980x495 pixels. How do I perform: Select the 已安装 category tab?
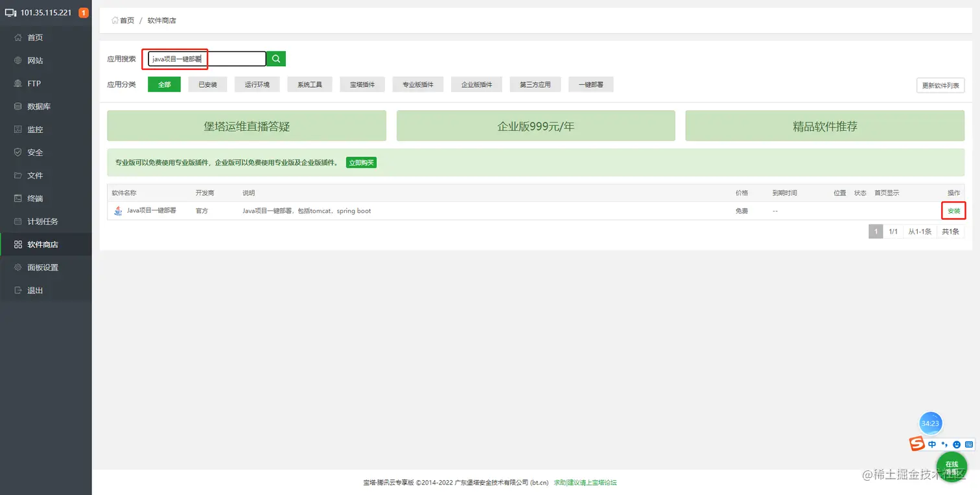208,84
